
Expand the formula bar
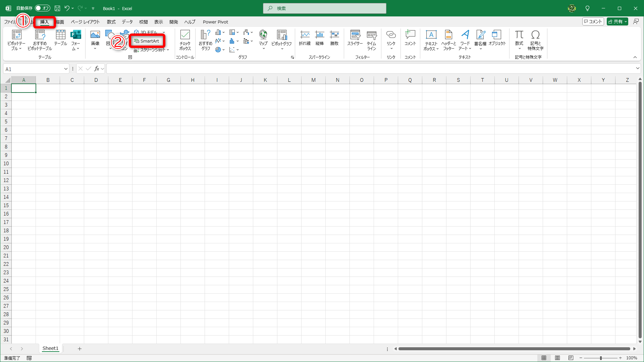tap(637, 68)
